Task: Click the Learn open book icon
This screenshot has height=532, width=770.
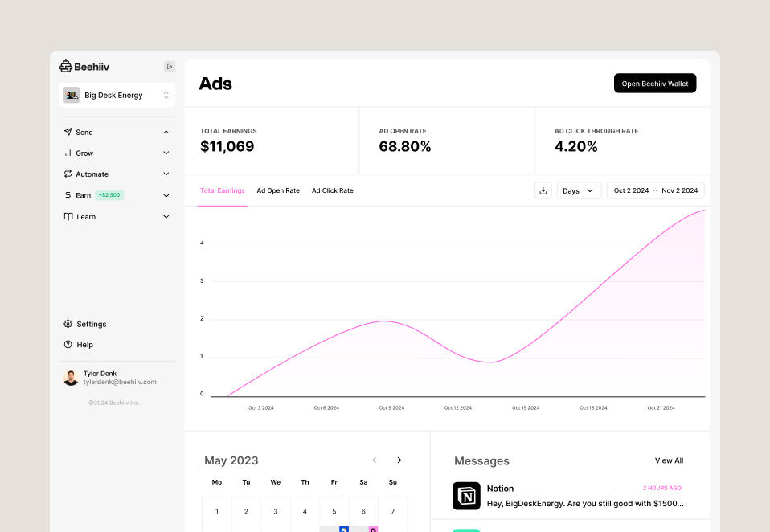Action: point(68,216)
